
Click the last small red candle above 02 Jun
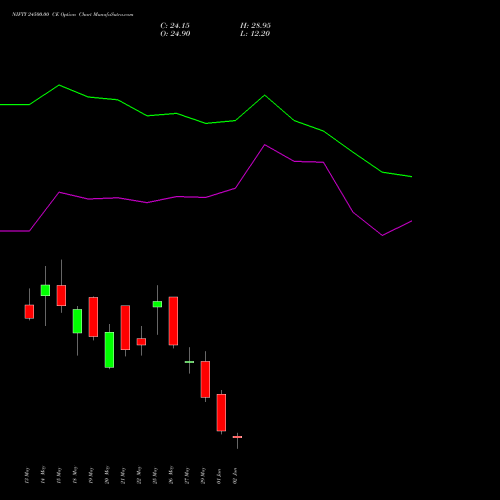(237, 437)
